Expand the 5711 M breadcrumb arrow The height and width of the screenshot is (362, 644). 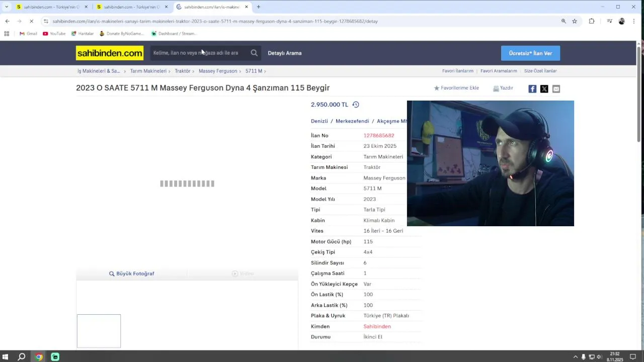[x=265, y=71]
